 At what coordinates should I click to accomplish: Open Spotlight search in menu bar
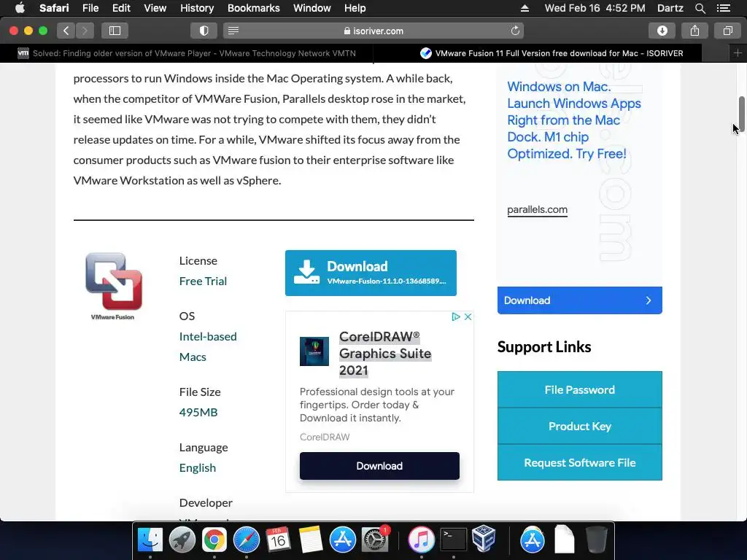[700, 8]
